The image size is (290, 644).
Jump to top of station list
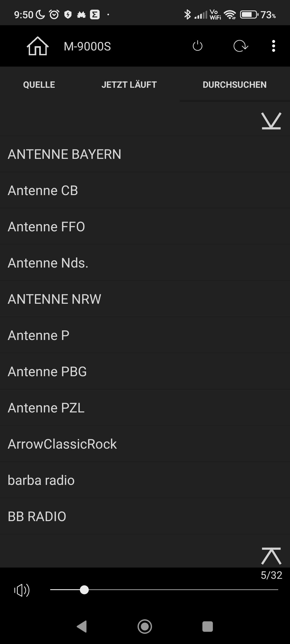click(x=271, y=556)
